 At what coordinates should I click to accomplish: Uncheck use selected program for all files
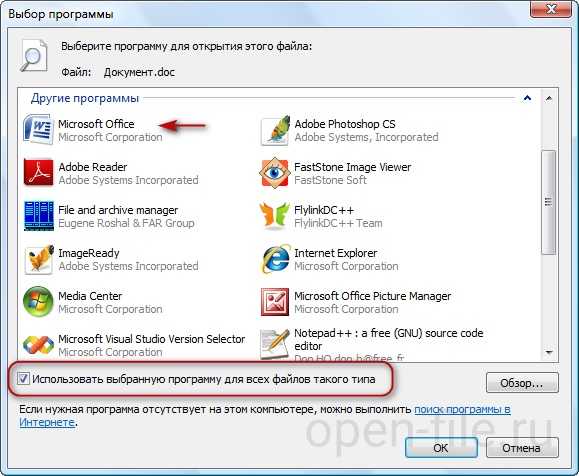click(x=23, y=379)
